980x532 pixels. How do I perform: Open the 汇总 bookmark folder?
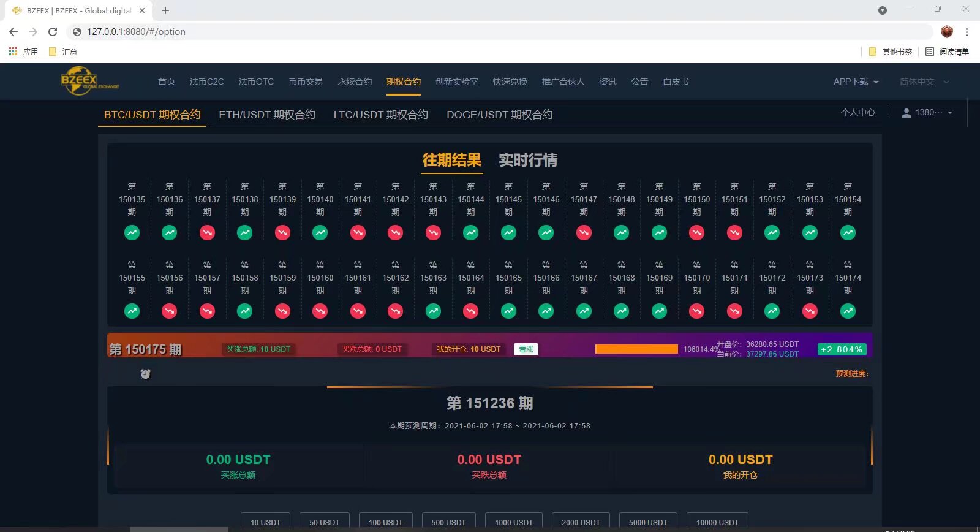click(x=63, y=51)
